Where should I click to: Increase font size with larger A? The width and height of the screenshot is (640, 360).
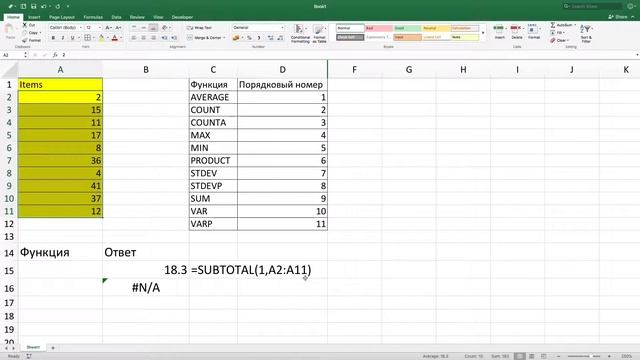[108, 27]
